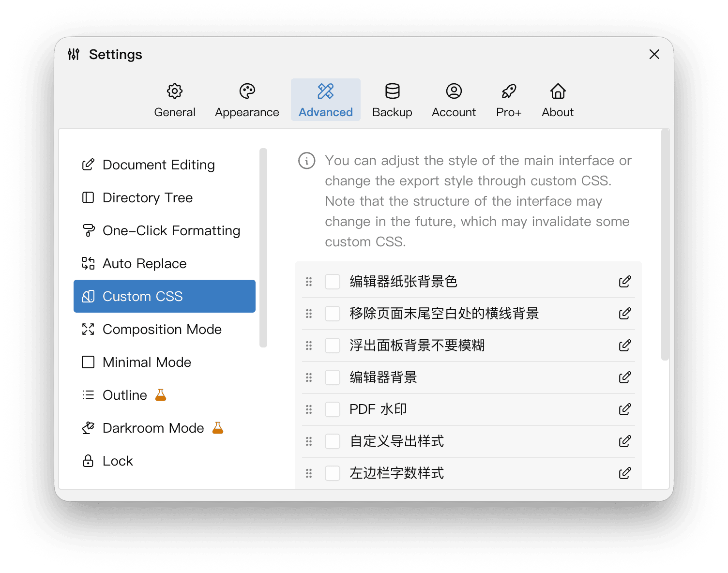
Task: Select Auto Replace in sidebar
Action: pos(165,263)
